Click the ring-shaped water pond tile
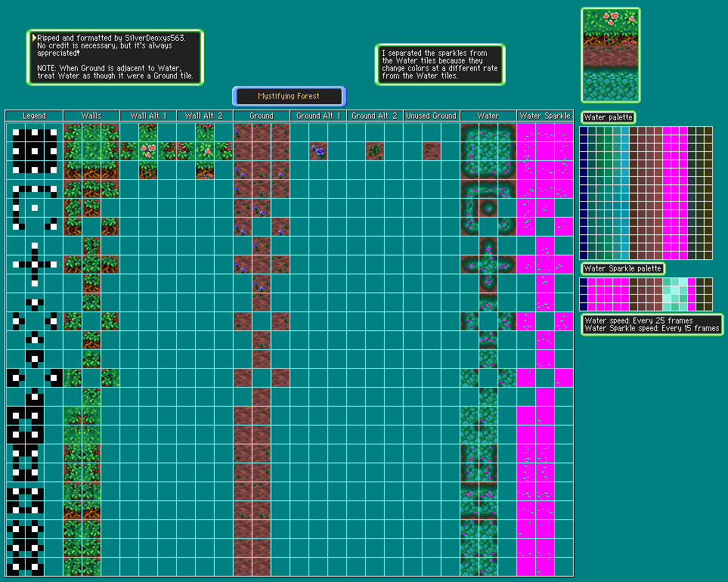The width and height of the screenshot is (728, 582). 488,208
